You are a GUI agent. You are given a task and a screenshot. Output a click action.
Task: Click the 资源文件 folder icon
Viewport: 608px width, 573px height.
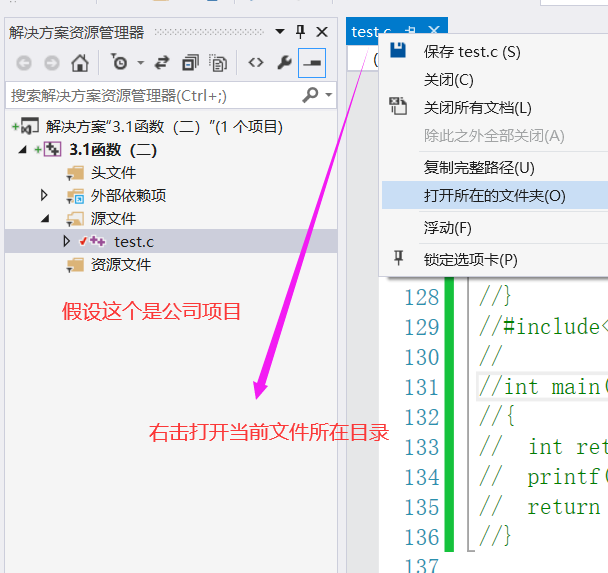[x=75, y=265]
